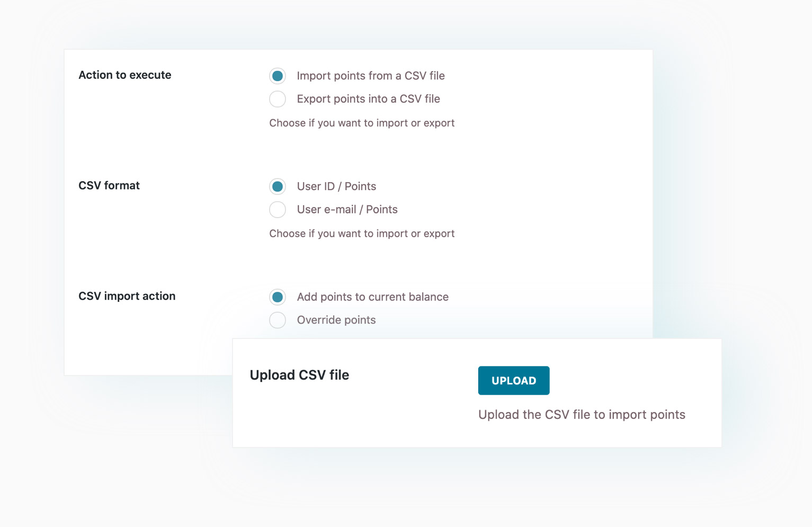Click the help text under Action to execute options
The image size is (812, 527).
pos(362,123)
